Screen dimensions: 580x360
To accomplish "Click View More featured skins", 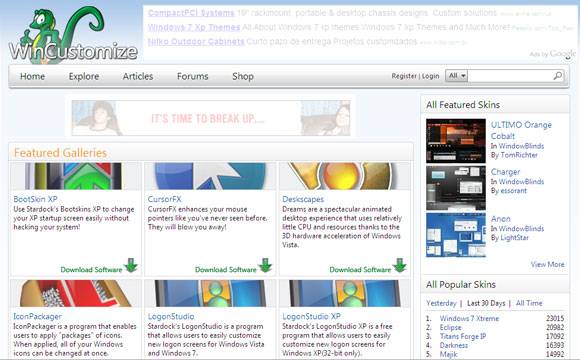I will (x=547, y=264).
